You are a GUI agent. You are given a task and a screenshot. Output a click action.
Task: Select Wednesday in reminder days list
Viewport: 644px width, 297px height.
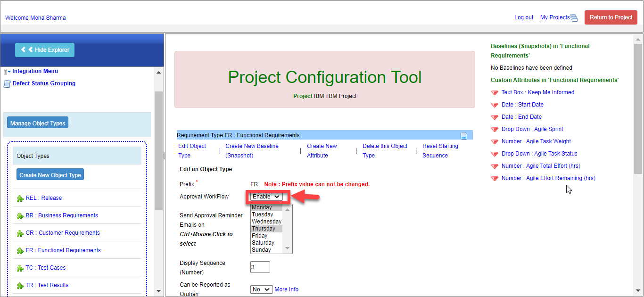(267, 222)
